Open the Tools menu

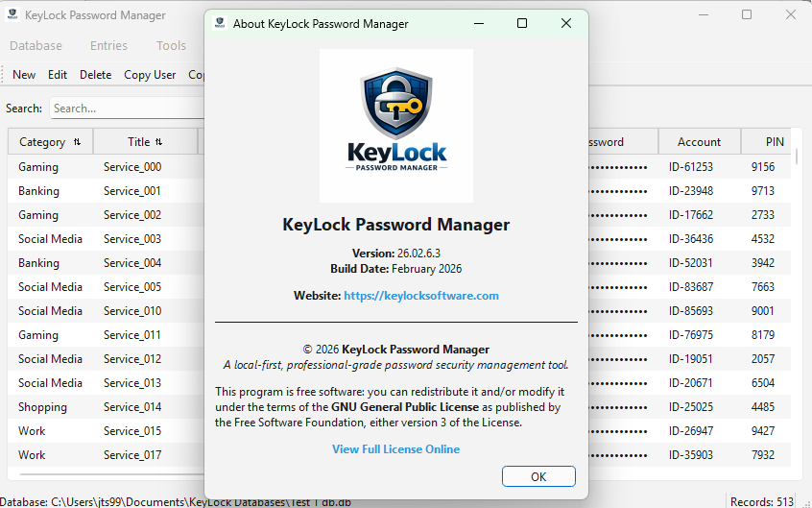pyautogui.click(x=171, y=45)
